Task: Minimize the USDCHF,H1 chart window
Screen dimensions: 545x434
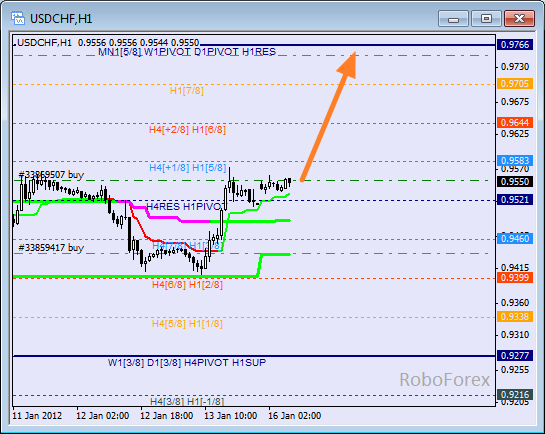Action: point(453,18)
